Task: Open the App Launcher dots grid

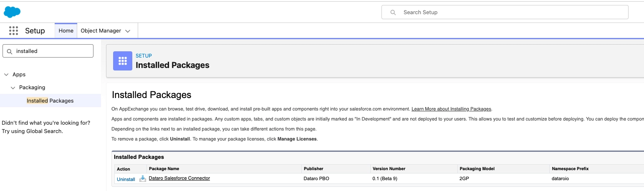Action: (x=13, y=30)
